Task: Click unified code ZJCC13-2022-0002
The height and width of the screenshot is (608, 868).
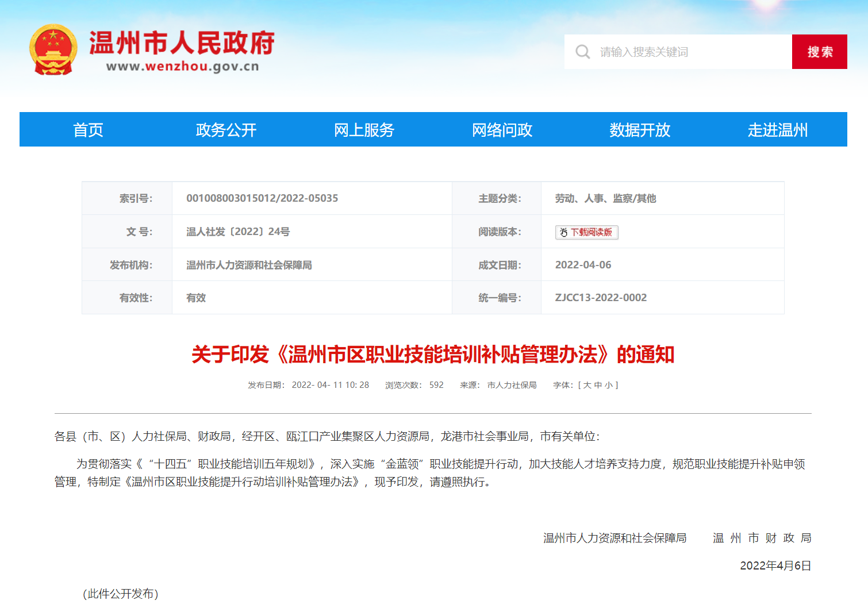Action: point(601,298)
